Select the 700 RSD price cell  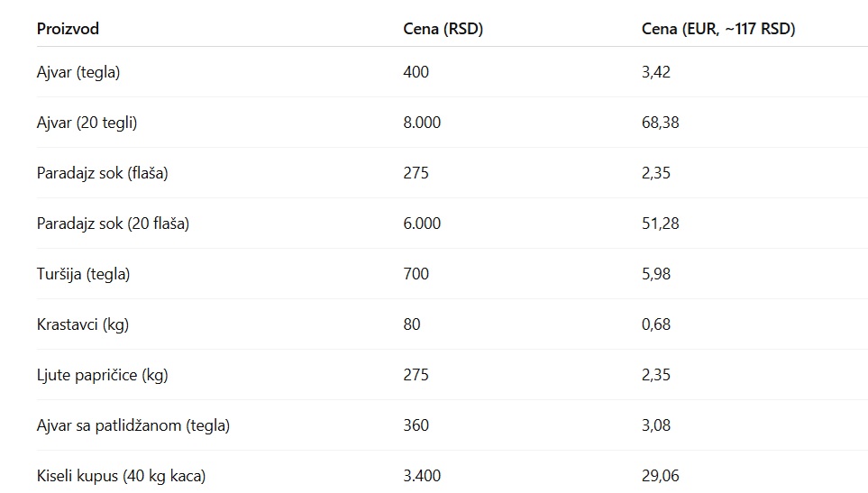(416, 274)
